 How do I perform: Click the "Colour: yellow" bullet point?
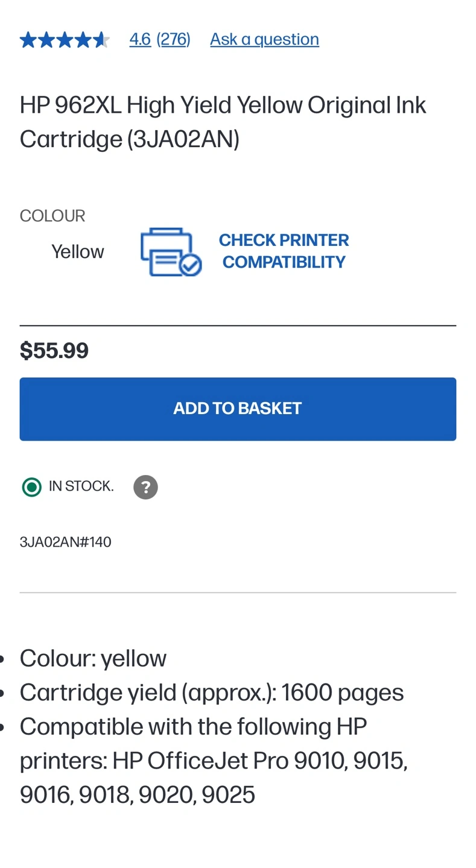93,658
